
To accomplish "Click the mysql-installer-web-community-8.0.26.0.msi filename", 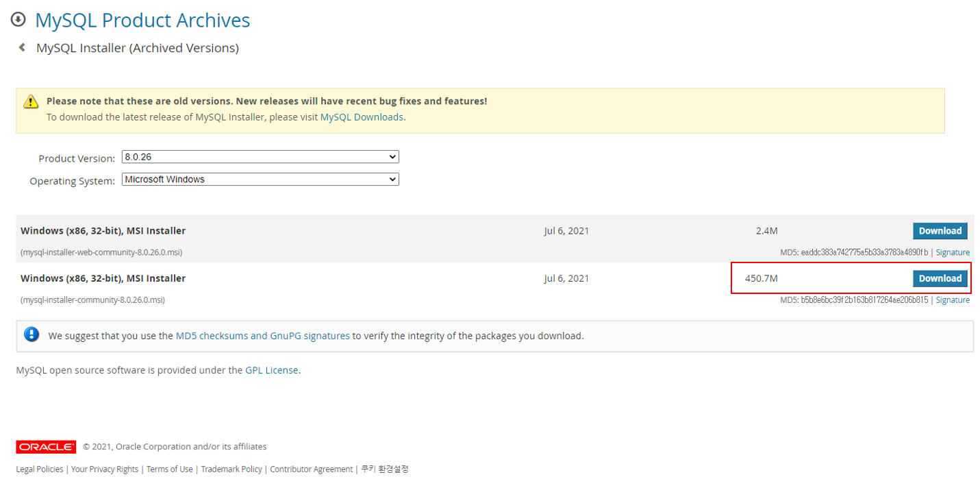I will pyautogui.click(x=101, y=252).
